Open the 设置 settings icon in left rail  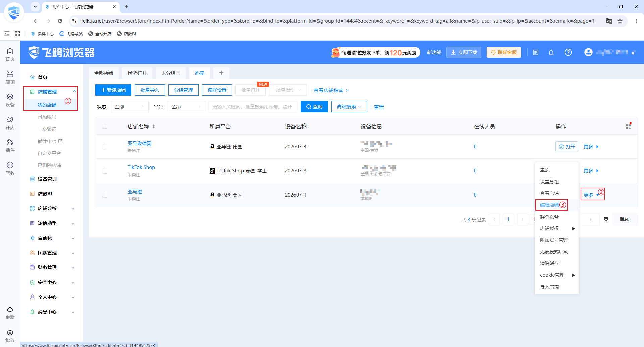[x=10, y=336]
